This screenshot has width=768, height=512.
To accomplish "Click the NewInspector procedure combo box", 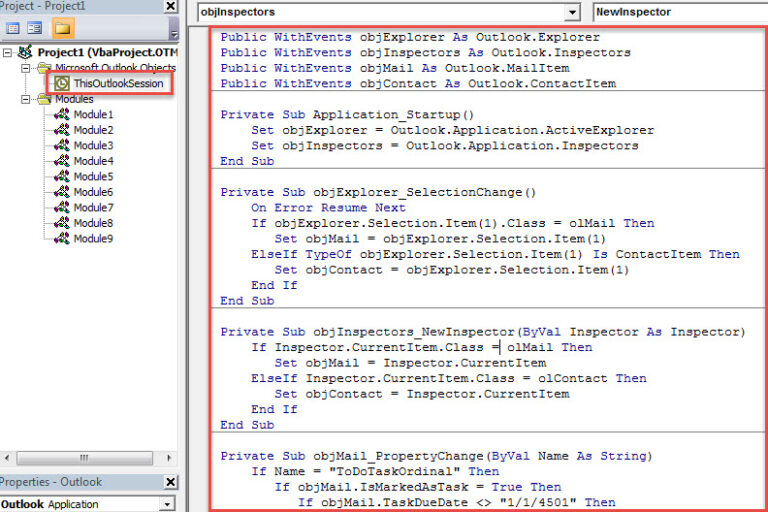I will (x=679, y=12).
